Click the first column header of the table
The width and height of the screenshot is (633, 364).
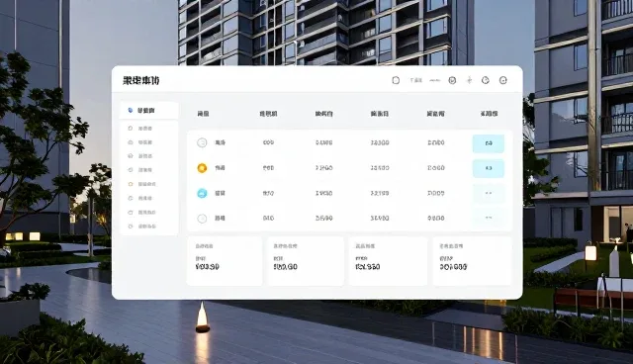(x=203, y=114)
